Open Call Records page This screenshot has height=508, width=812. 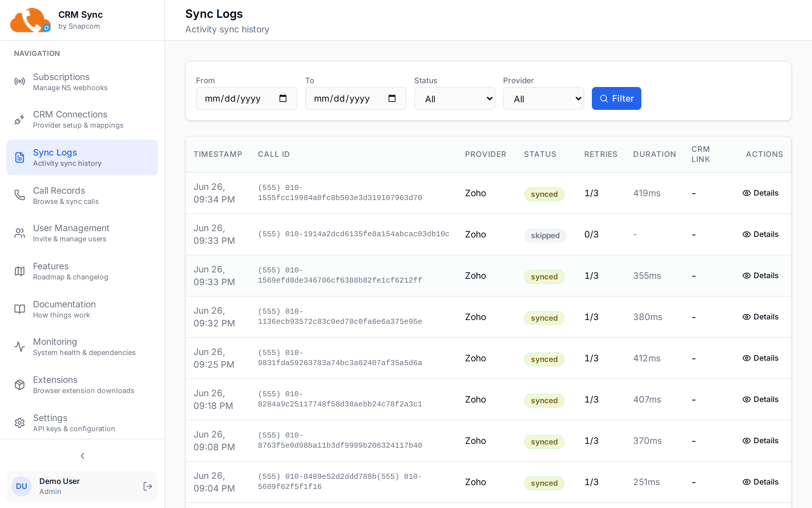click(x=82, y=195)
